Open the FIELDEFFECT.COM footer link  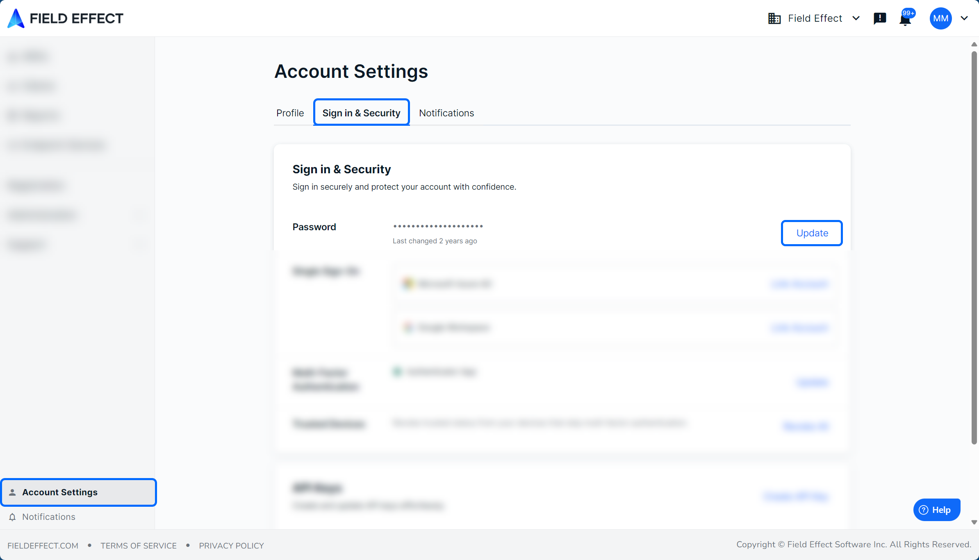click(43, 546)
